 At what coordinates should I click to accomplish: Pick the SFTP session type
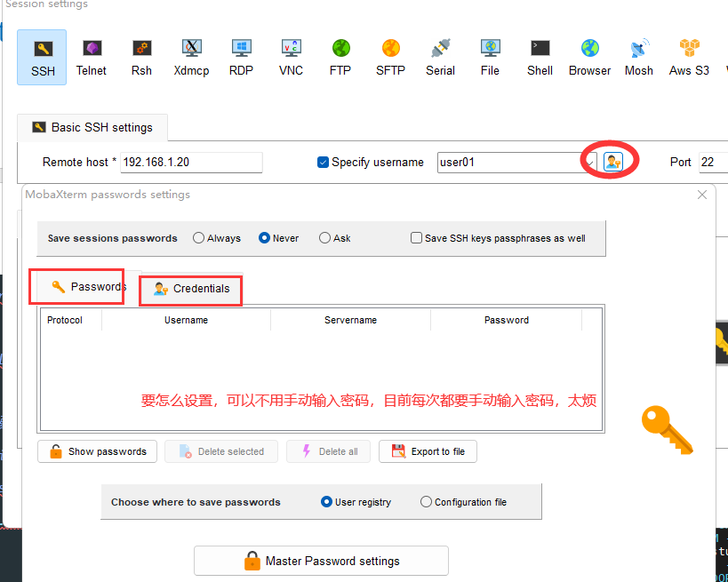[x=390, y=58]
